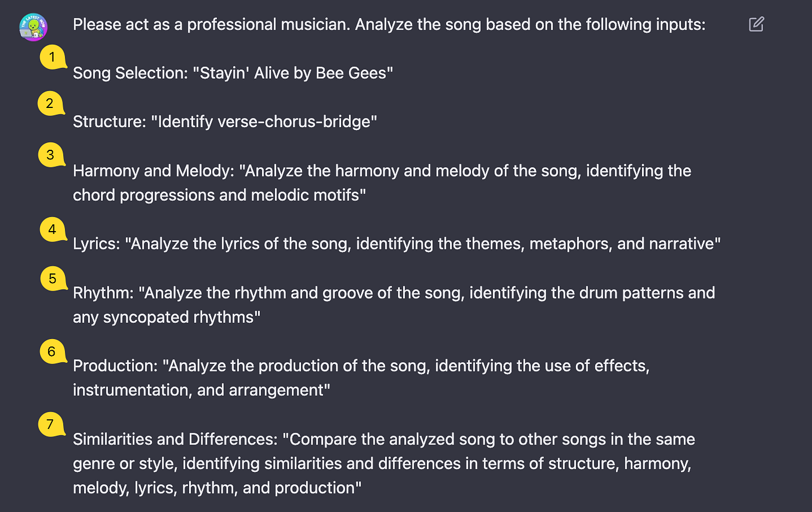Viewport: 812px width, 512px height.
Task: Click yellow annotation bubble number 6
Action: pyautogui.click(x=53, y=351)
